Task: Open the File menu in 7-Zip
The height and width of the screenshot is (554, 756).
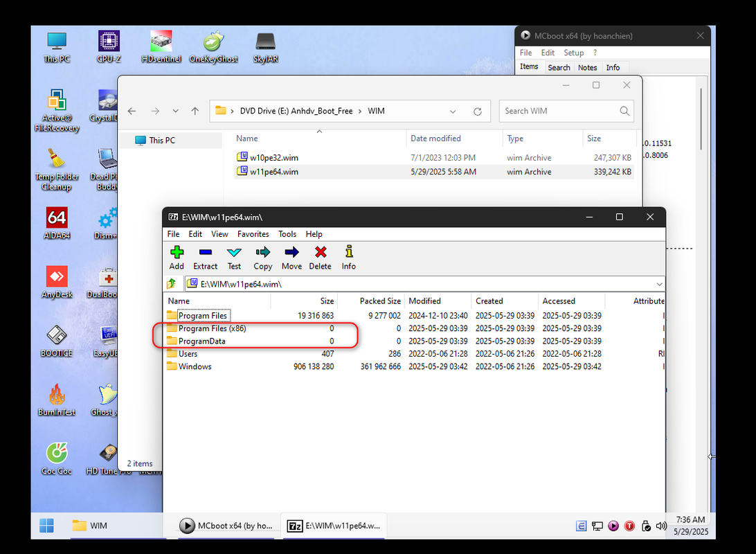Action: 173,234
